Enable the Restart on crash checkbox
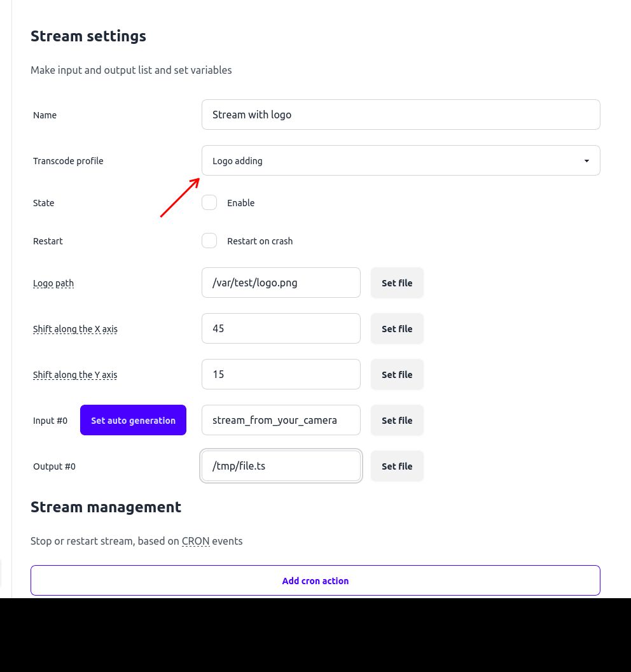Image resolution: width=631 pixels, height=672 pixels. [x=209, y=241]
